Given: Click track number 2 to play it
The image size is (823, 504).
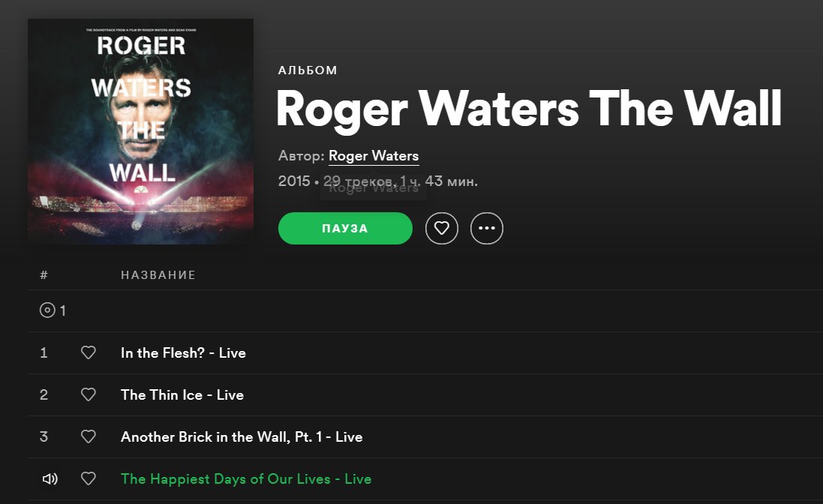Looking at the screenshot, I should tap(44, 394).
